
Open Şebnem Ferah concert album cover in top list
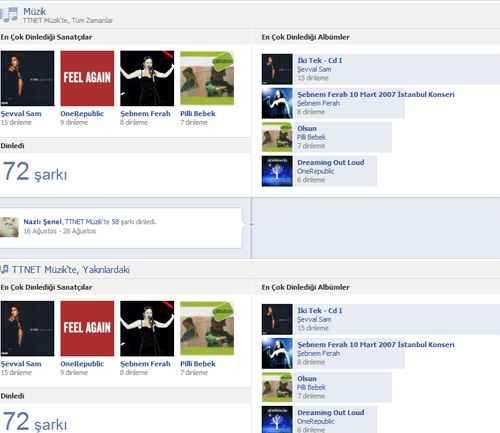tap(277, 103)
